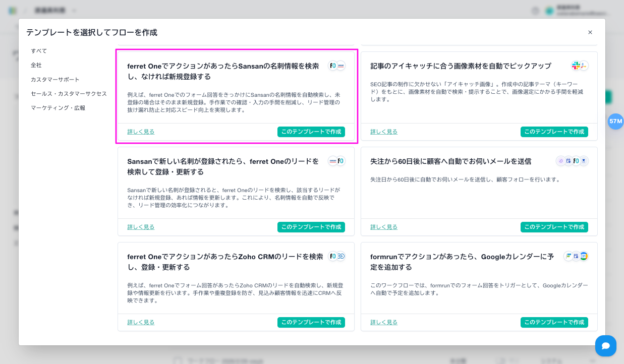The height and width of the screenshot is (364, 624).
Task: Click the blue 57M circular badge
Action: (x=615, y=122)
